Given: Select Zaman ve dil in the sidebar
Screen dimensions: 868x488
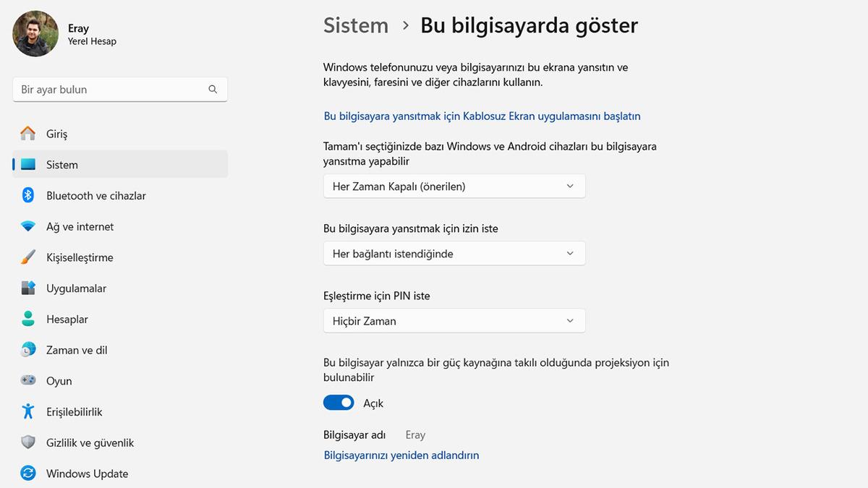Looking at the screenshot, I should [27, 349].
